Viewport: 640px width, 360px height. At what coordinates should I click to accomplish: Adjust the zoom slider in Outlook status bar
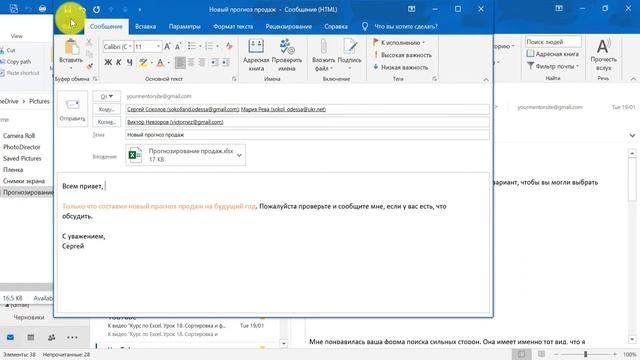click(x=585, y=354)
